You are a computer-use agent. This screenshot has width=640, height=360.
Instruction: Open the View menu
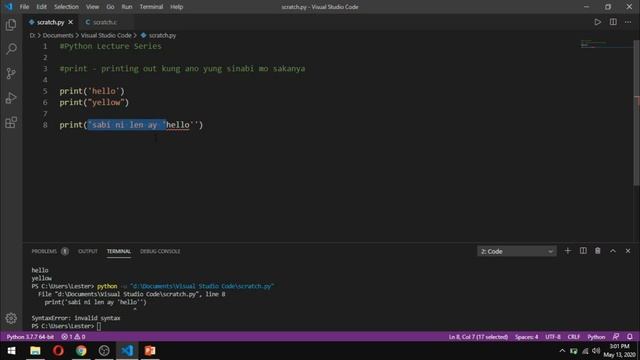pyautogui.click(x=92, y=7)
